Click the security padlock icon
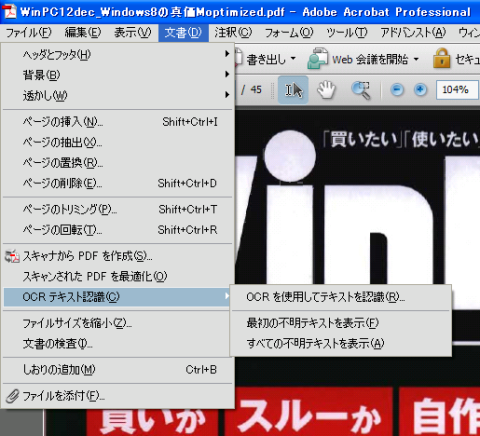Viewport: 480px width, 436px height. coord(441,58)
